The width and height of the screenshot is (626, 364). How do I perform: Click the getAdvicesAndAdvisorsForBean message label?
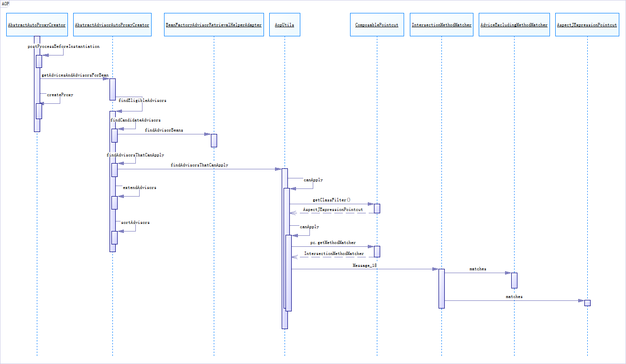pos(75,76)
